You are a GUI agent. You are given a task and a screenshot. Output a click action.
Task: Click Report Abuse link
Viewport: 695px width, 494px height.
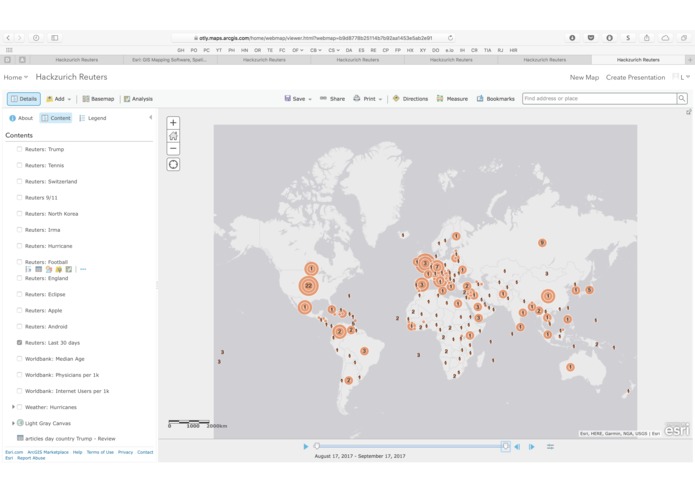point(31,458)
